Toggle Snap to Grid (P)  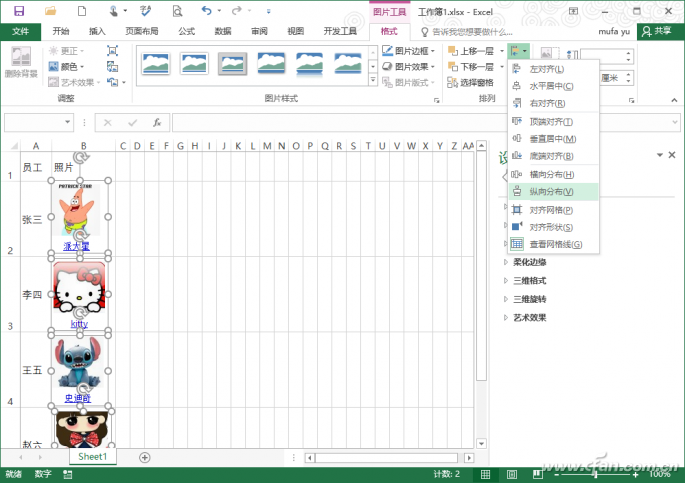tap(553, 210)
